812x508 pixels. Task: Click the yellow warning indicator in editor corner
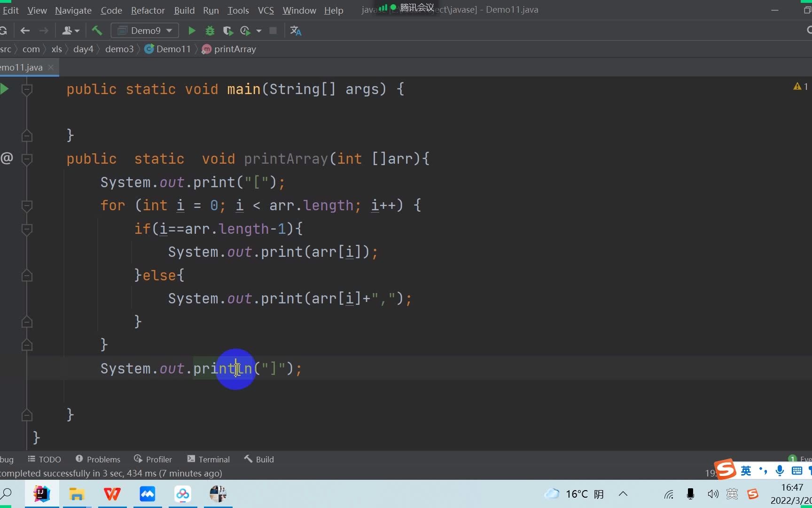(x=800, y=87)
